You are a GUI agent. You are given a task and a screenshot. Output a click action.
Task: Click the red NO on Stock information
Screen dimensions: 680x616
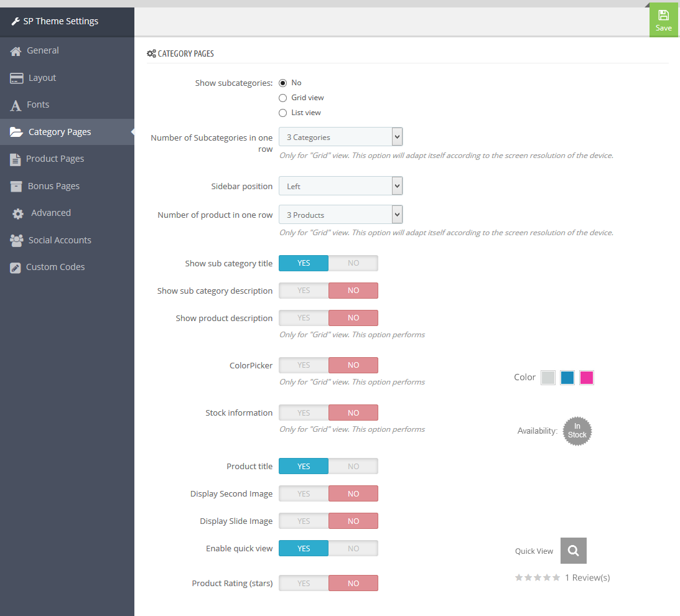click(x=353, y=413)
